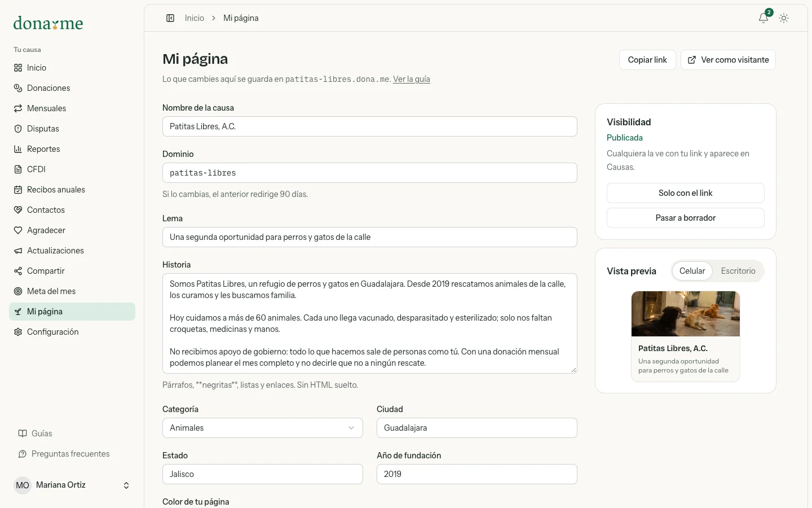Viewport: 812px width, 508px height.
Task: Click Mi página in the breadcrumb
Action: pos(241,18)
